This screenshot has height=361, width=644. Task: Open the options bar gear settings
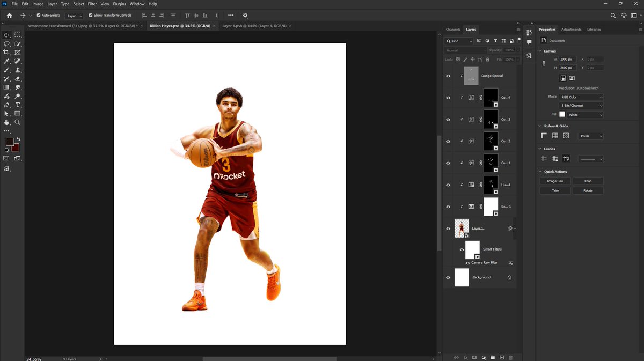[x=245, y=16]
